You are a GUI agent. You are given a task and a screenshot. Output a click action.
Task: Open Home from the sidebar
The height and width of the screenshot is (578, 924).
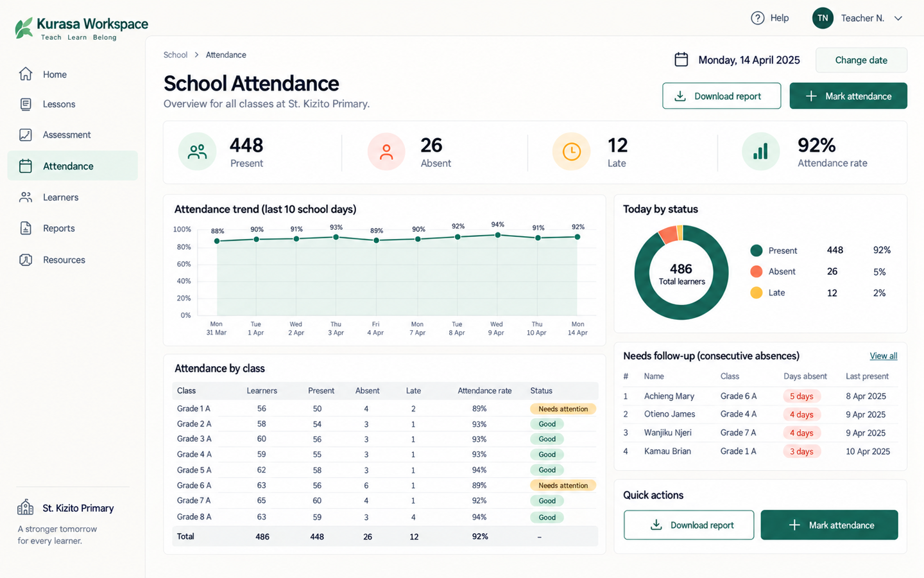(73, 74)
